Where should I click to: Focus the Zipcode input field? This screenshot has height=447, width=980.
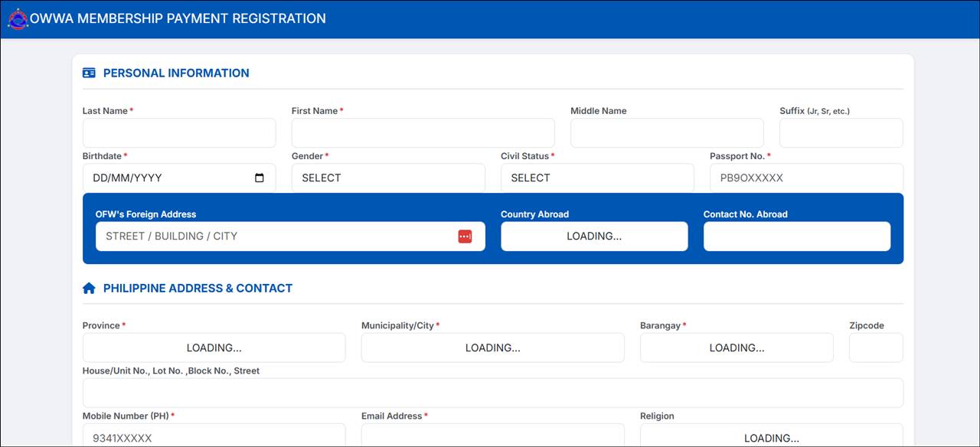[876, 347]
